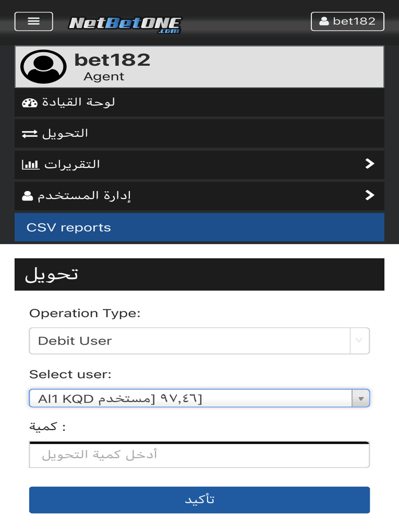Expand the التقريرات submenu chevron
The width and height of the screenshot is (399, 532).
369,164
